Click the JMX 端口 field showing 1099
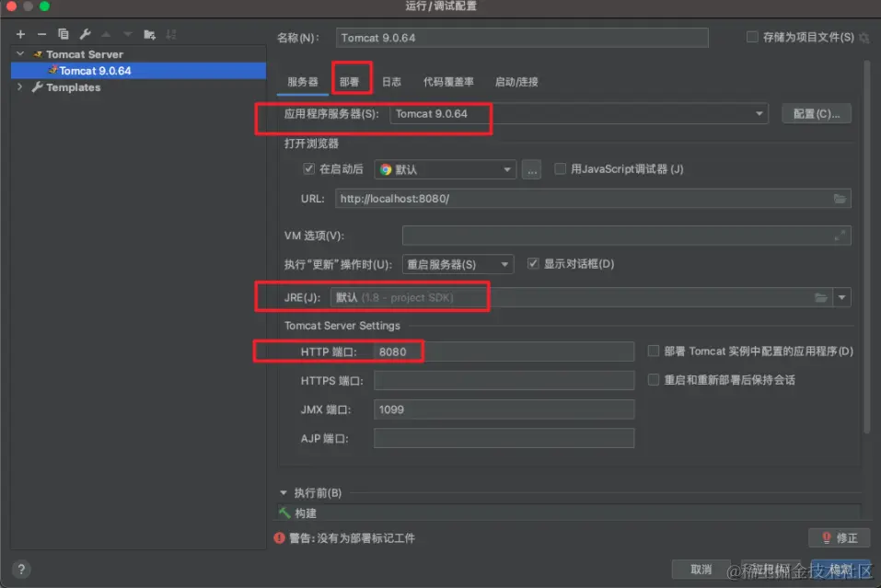881x588 pixels. click(x=504, y=409)
